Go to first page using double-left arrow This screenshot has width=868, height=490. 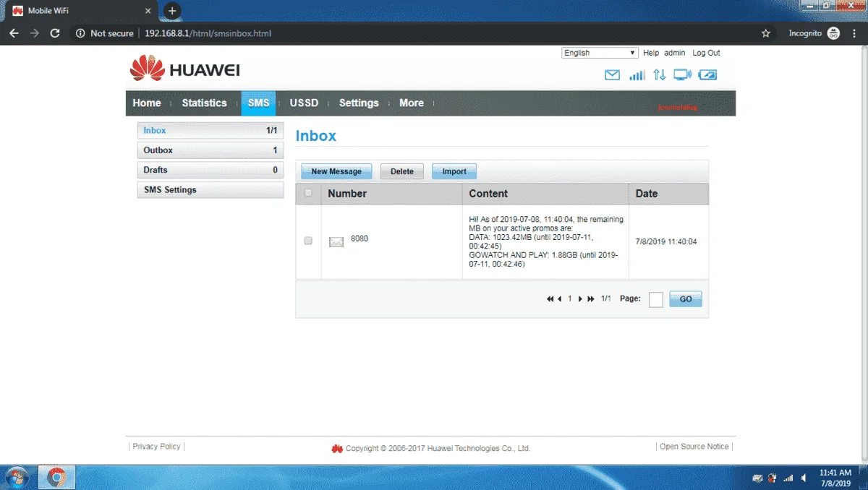[550, 299]
